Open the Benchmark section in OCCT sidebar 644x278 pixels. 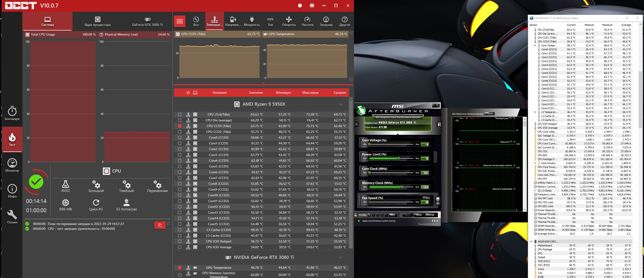tap(12, 114)
